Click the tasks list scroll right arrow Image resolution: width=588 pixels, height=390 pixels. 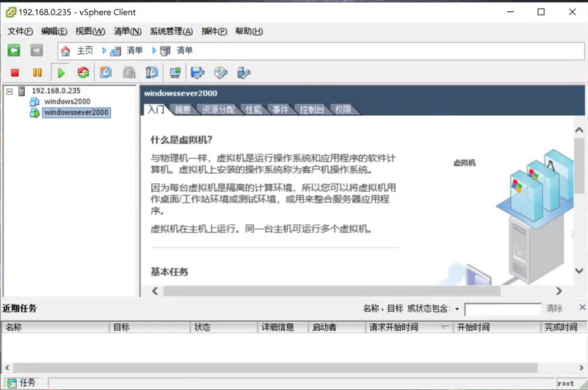pyautogui.click(x=581, y=368)
